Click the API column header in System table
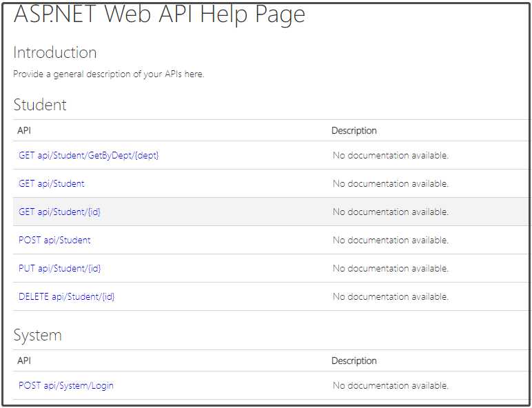The height and width of the screenshot is (408, 532). tap(24, 360)
